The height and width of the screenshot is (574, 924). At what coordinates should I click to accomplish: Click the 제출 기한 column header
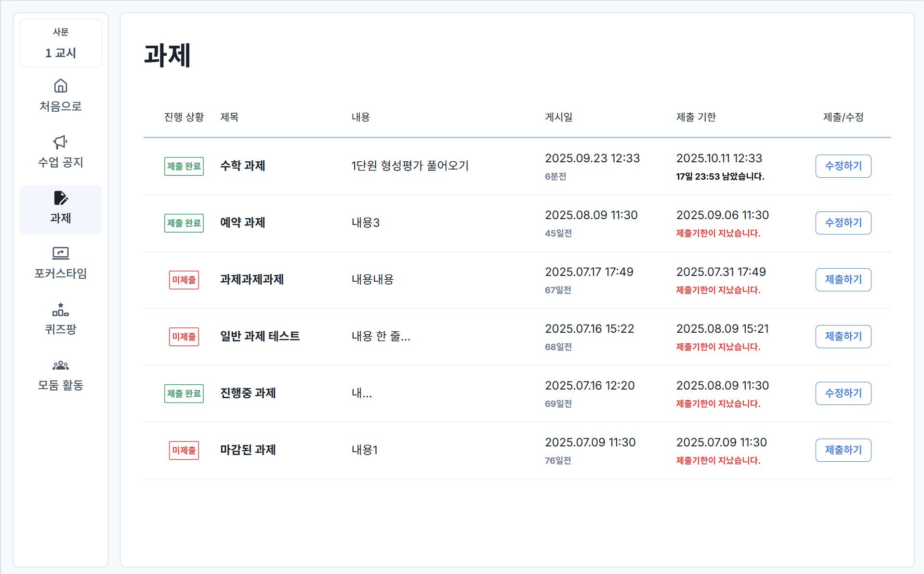click(x=696, y=117)
